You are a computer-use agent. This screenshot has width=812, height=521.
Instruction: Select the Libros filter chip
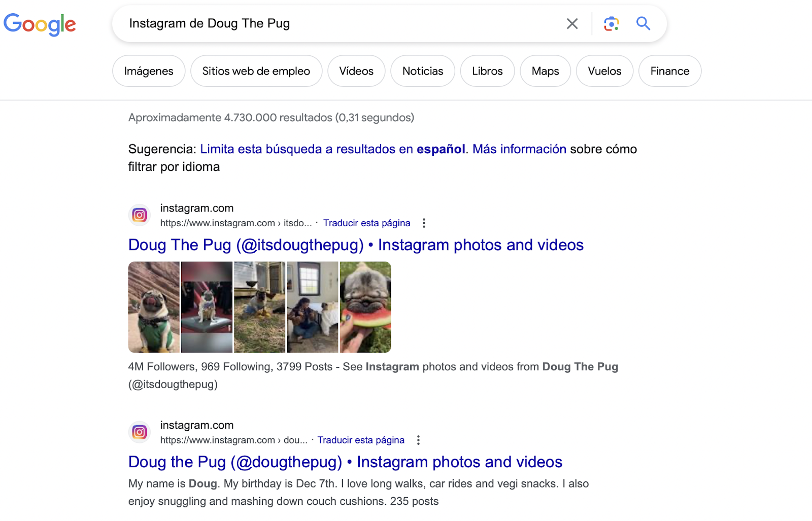click(487, 71)
